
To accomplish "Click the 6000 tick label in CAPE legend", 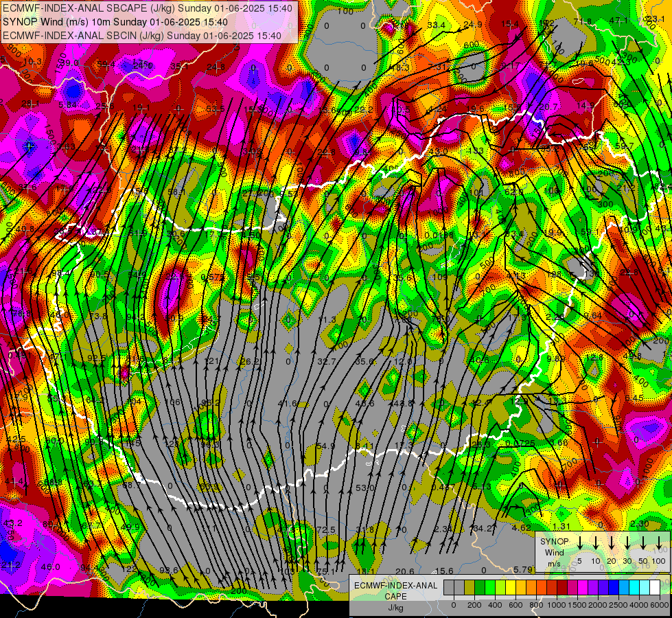I will (660, 605).
